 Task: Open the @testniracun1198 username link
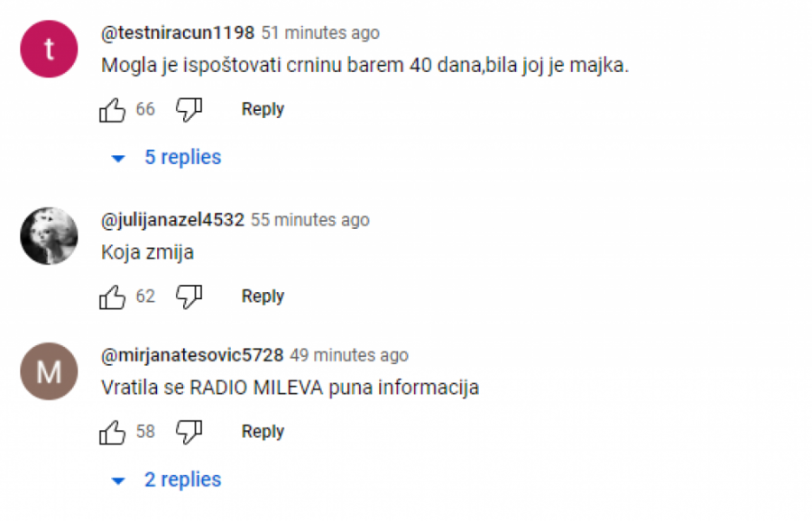coord(178,32)
